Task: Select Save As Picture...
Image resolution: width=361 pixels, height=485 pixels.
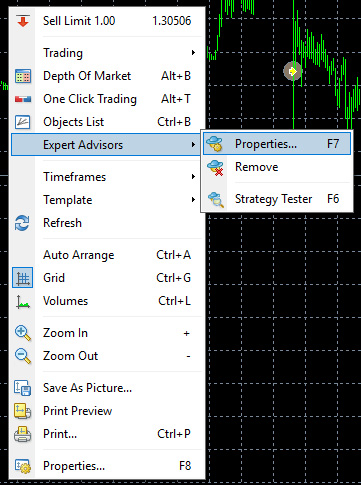Action: [x=108, y=388]
